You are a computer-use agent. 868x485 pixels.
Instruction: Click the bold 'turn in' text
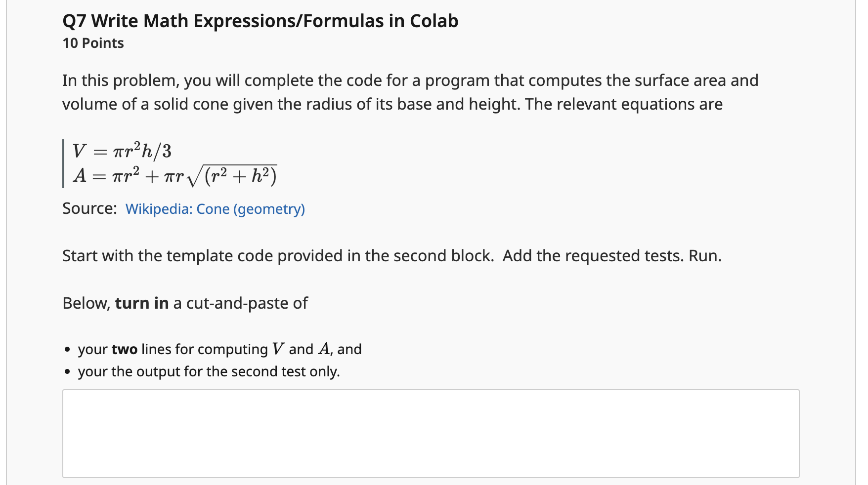(142, 303)
